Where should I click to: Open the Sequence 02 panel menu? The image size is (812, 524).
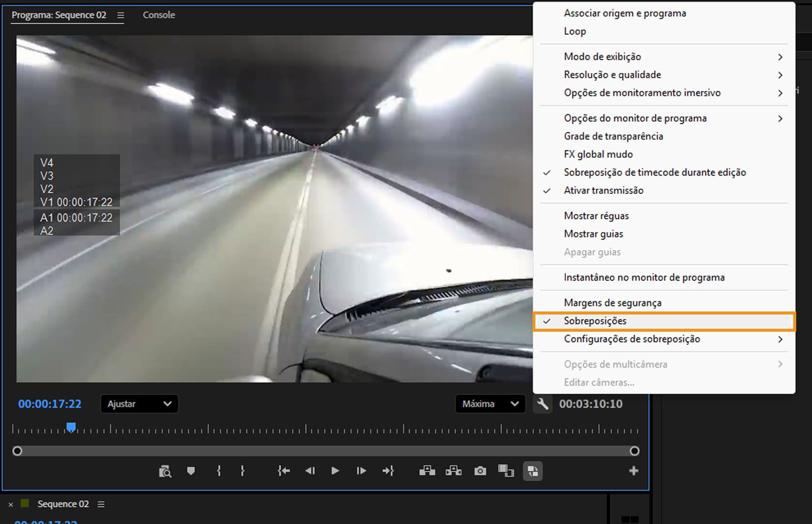click(100, 504)
